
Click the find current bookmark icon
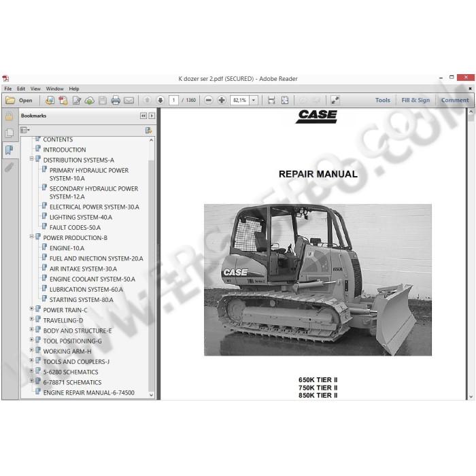[x=148, y=131]
